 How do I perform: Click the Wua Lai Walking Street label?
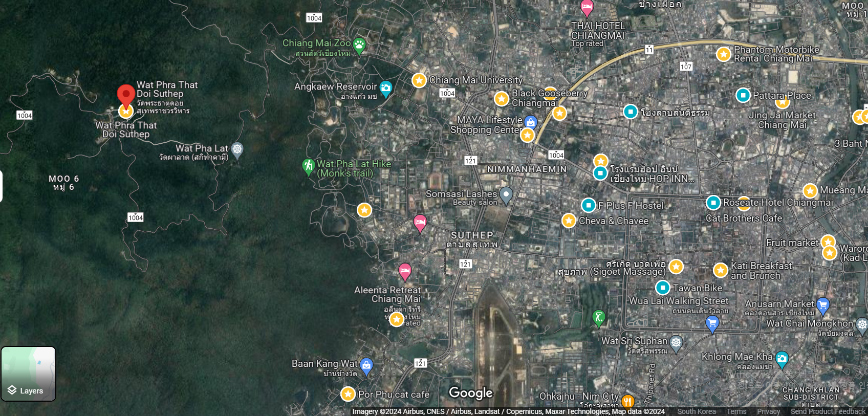click(x=679, y=301)
